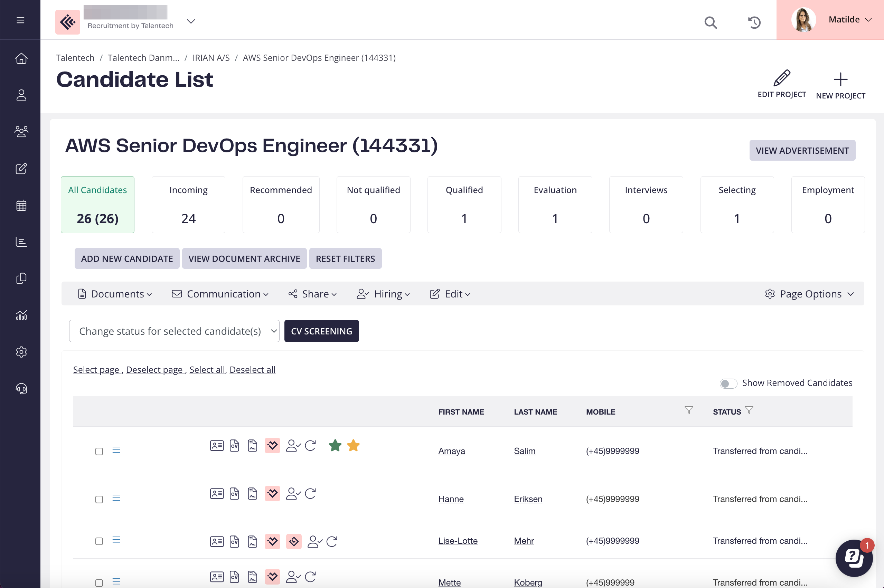The image size is (884, 588).
Task: Check the box for Amaya Salim
Action: 99,451
